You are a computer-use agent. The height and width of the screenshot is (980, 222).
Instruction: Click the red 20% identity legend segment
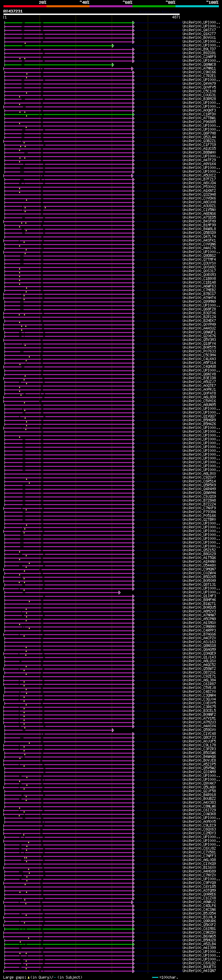[x=25, y=6]
